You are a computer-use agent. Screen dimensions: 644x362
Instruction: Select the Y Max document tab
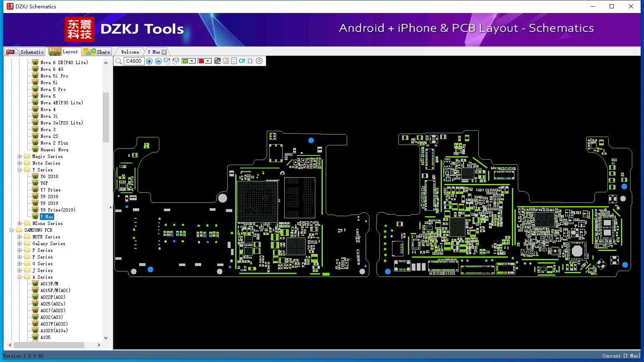[154, 52]
